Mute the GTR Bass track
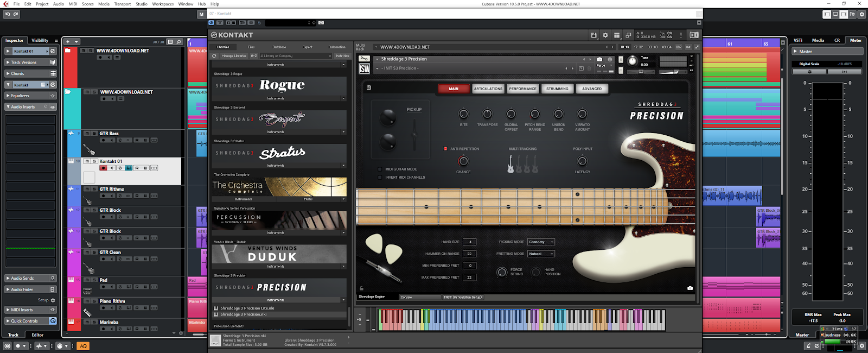Image resolution: width=868 pixels, height=353 pixels. click(x=87, y=133)
